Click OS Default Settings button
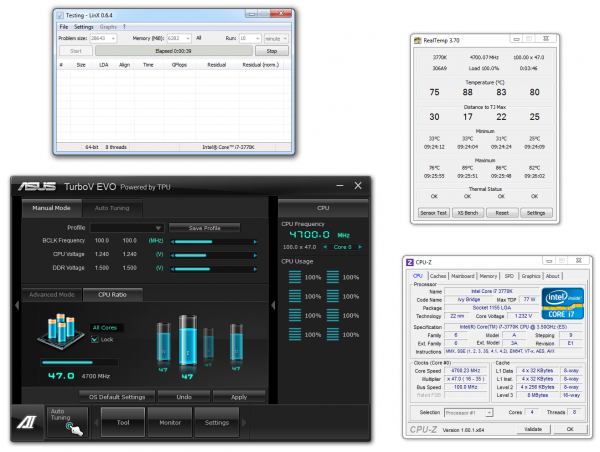600x452 pixels. coord(117,397)
